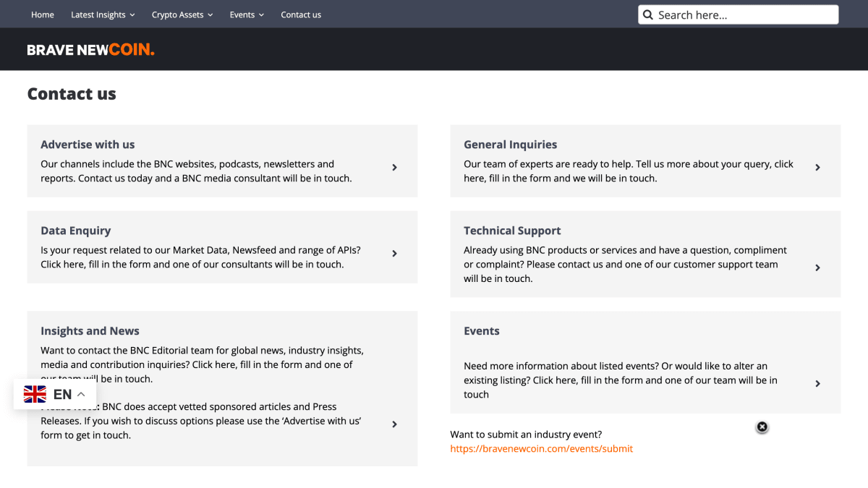The width and height of the screenshot is (868, 488).
Task: Click the sponsored articles note text
Action: (200, 421)
